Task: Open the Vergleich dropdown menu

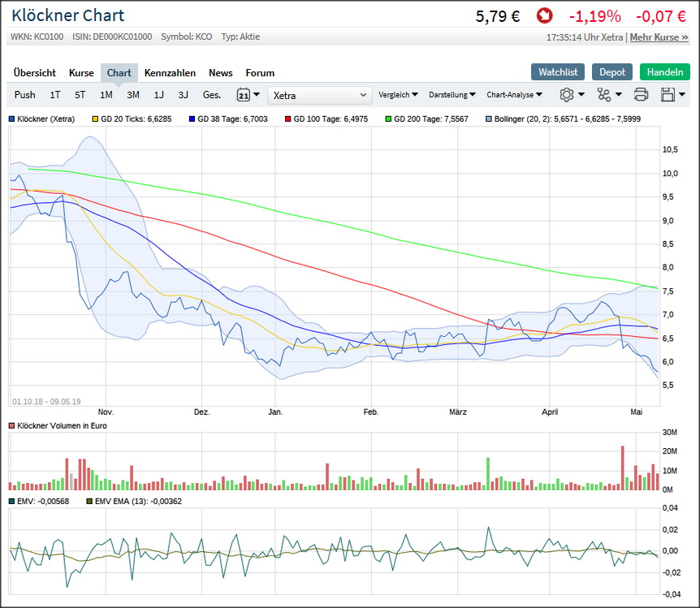Action: pyautogui.click(x=398, y=95)
